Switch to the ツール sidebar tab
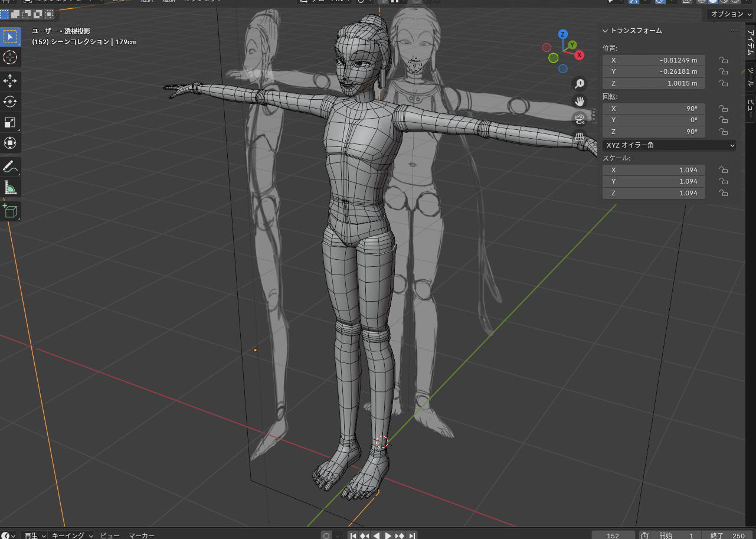This screenshot has width=756, height=539. pos(750,76)
